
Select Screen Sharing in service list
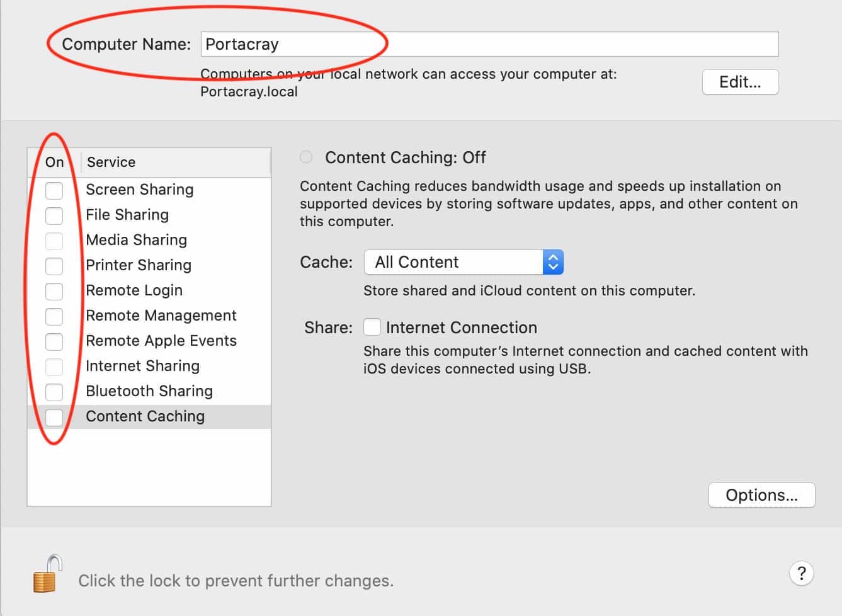coord(149,190)
